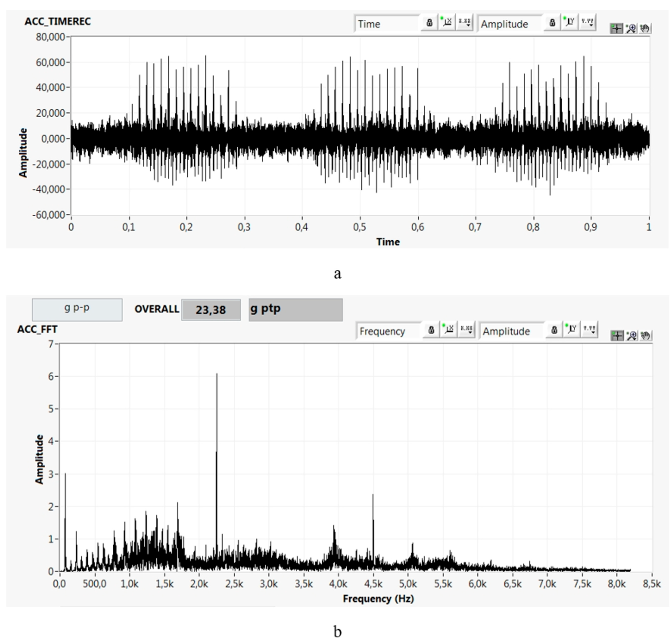Toggle ACC_TIMEREC Amplitude axis autoscale lock

click(x=552, y=23)
